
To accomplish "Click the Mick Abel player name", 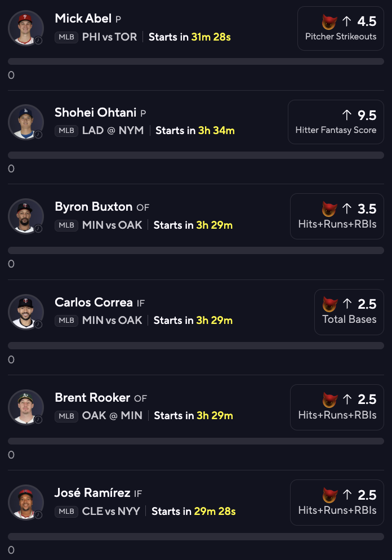I will [x=83, y=18].
